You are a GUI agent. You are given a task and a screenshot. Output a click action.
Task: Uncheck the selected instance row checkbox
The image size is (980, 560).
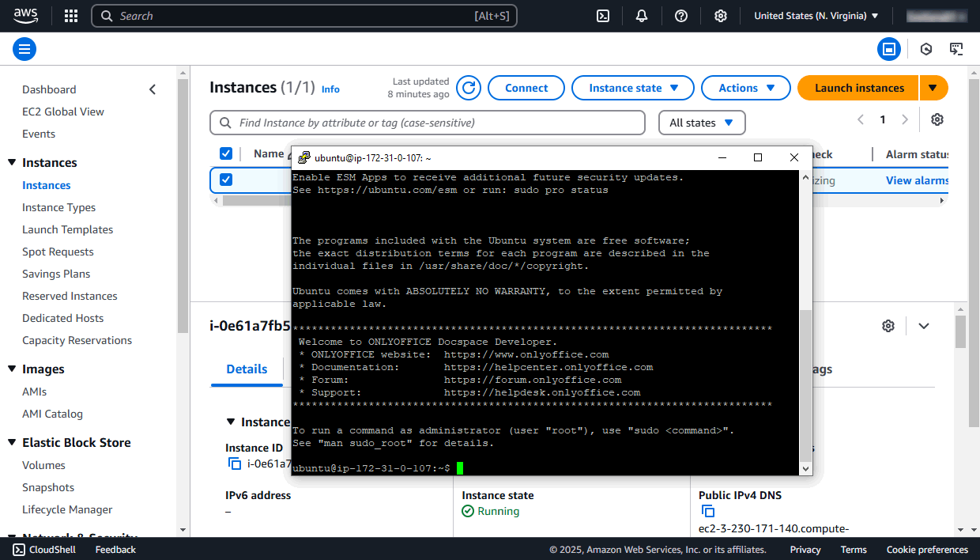[226, 180]
